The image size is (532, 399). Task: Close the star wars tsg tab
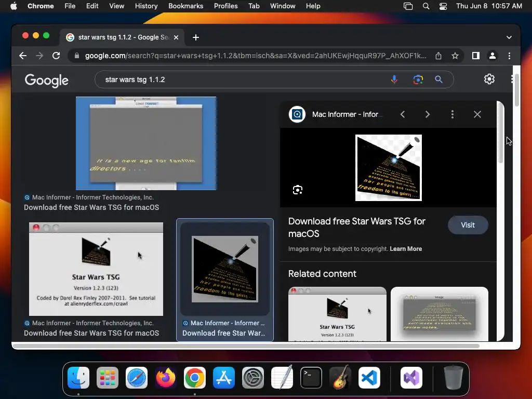(176, 37)
